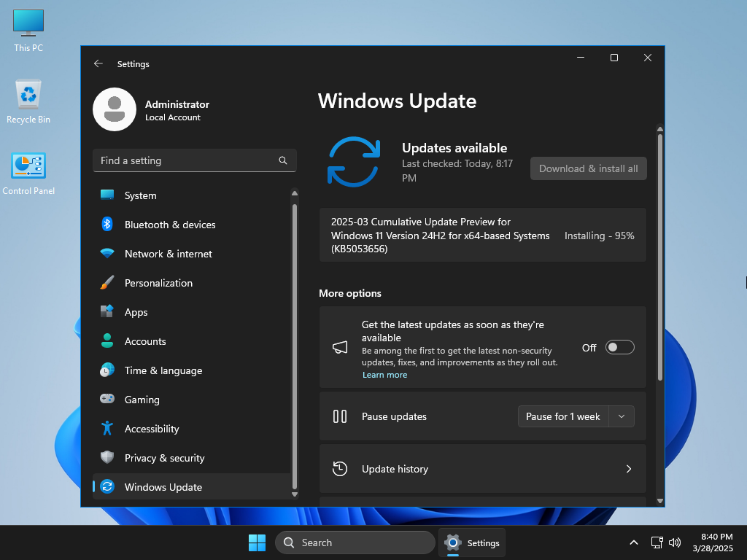Click the Accessibility figure icon
This screenshot has height=560, width=747.
pyautogui.click(x=107, y=428)
